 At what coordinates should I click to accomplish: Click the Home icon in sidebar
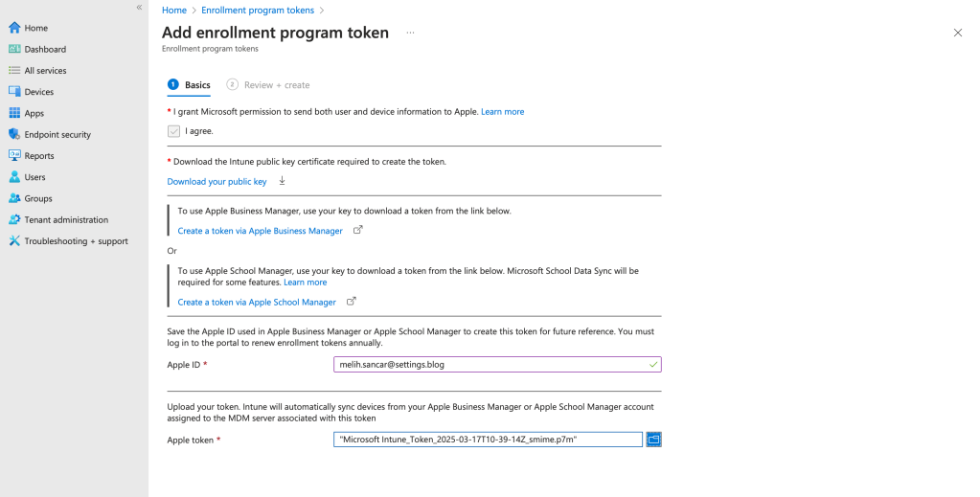(14, 28)
